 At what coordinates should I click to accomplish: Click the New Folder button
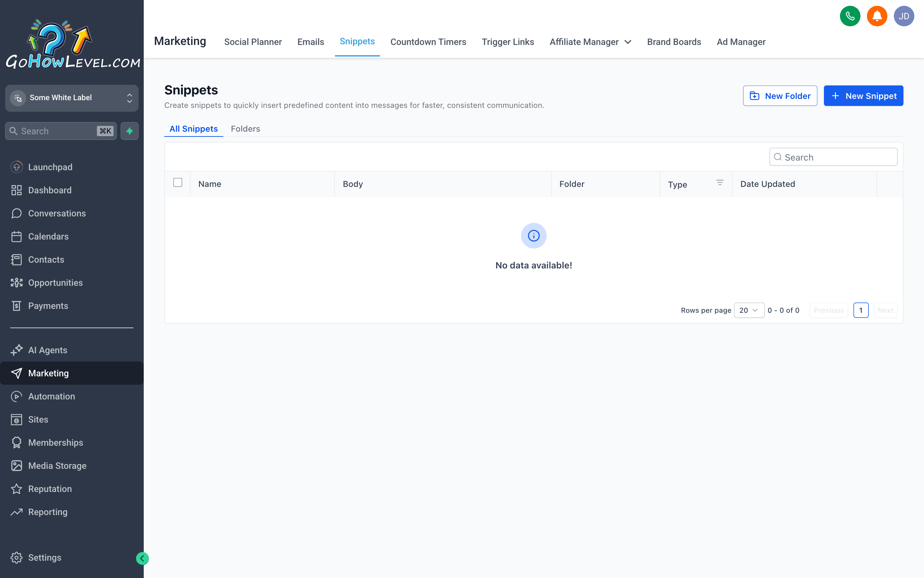(780, 96)
